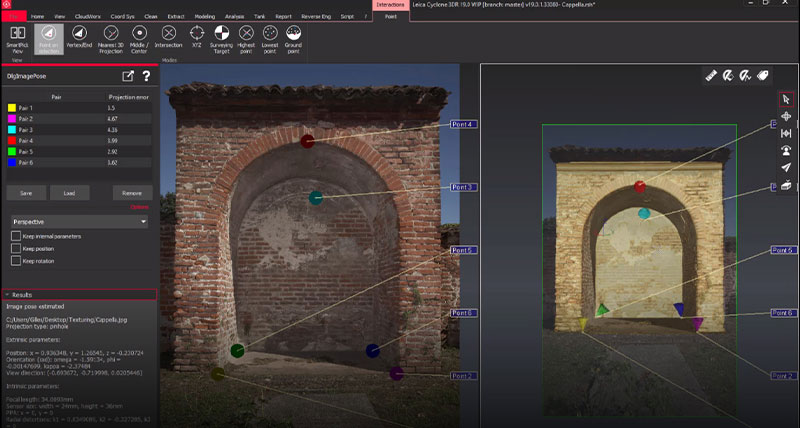Open XYZ coordinate input mode
Viewport: 800px width, 428px height.
click(196, 39)
